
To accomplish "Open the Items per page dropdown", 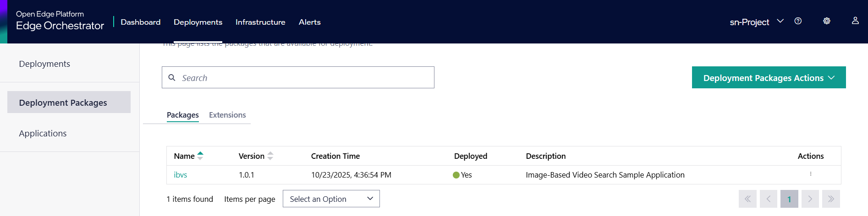I will tap(331, 199).
